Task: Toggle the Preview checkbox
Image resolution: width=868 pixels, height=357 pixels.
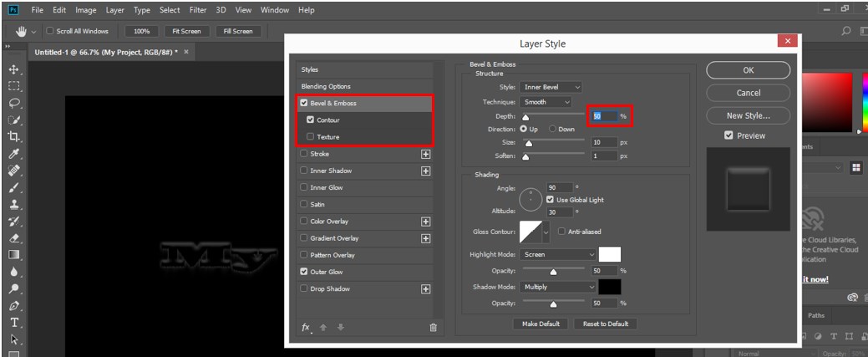Action: click(728, 135)
